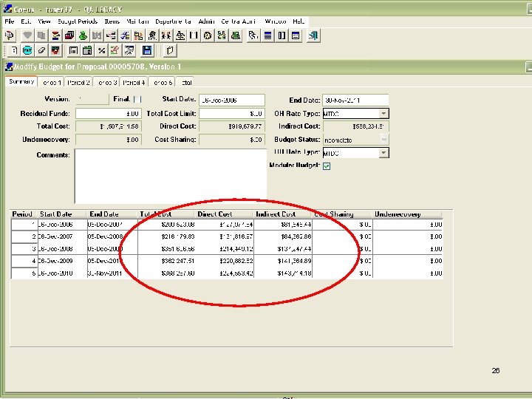Switch to the Period 2 tab
The width and height of the screenshot is (532, 399).
(x=78, y=83)
